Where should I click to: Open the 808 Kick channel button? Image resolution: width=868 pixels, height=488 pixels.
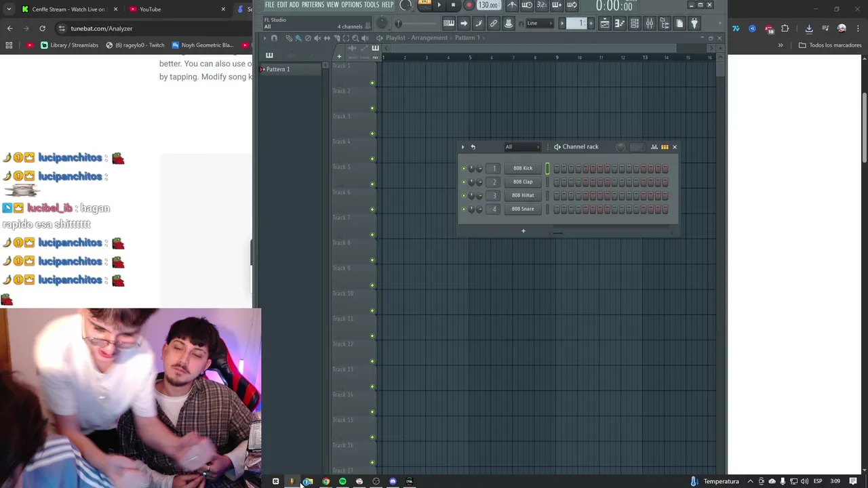(x=523, y=168)
